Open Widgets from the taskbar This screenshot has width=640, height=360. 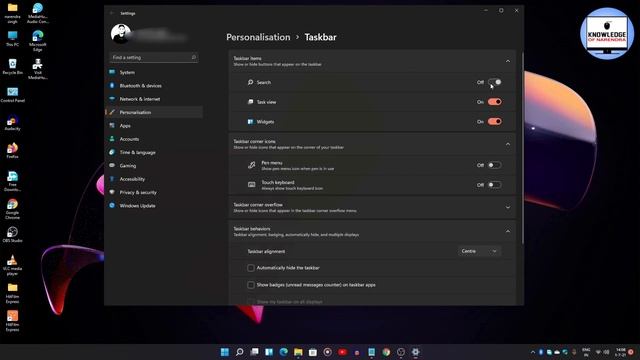pos(269,352)
